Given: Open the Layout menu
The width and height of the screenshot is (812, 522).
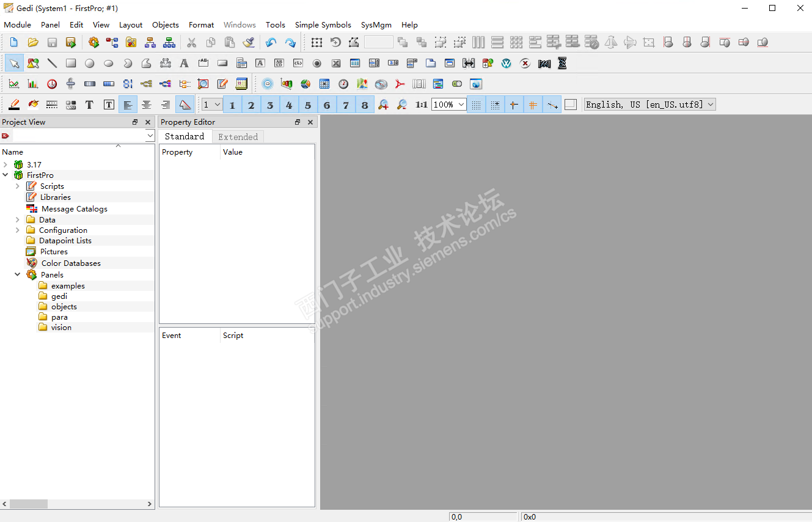Looking at the screenshot, I should (x=131, y=25).
